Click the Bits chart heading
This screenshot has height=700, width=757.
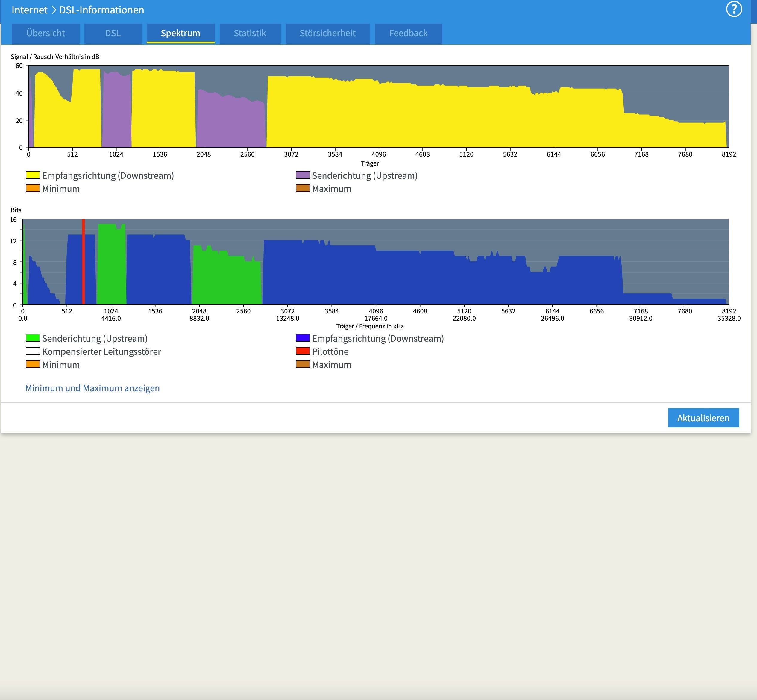pos(16,210)
